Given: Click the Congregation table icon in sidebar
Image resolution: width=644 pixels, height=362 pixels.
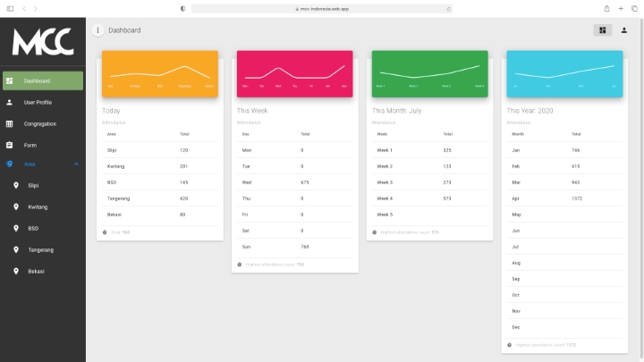Looking at the screenshot, I should 10,123.
